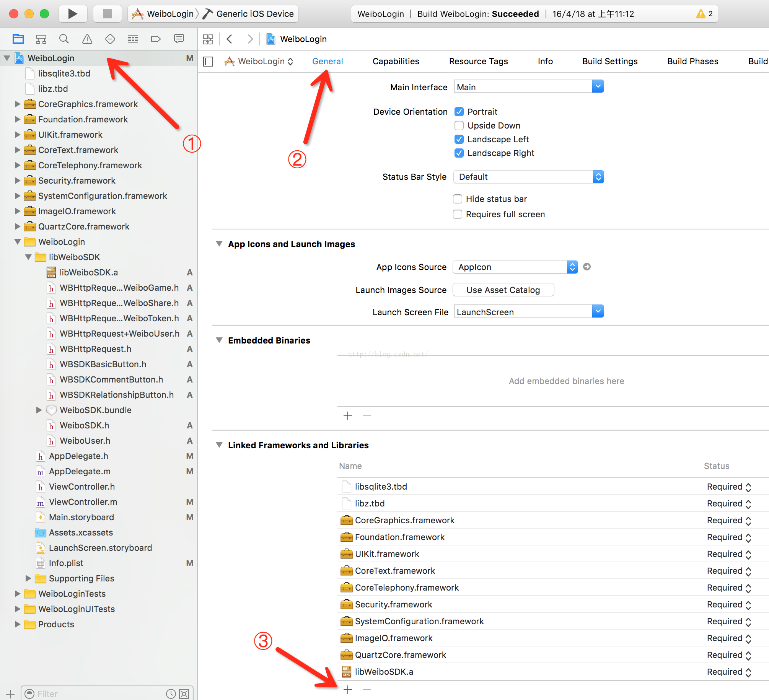Collapse the libWeiboSDK folder

point(28,257)
